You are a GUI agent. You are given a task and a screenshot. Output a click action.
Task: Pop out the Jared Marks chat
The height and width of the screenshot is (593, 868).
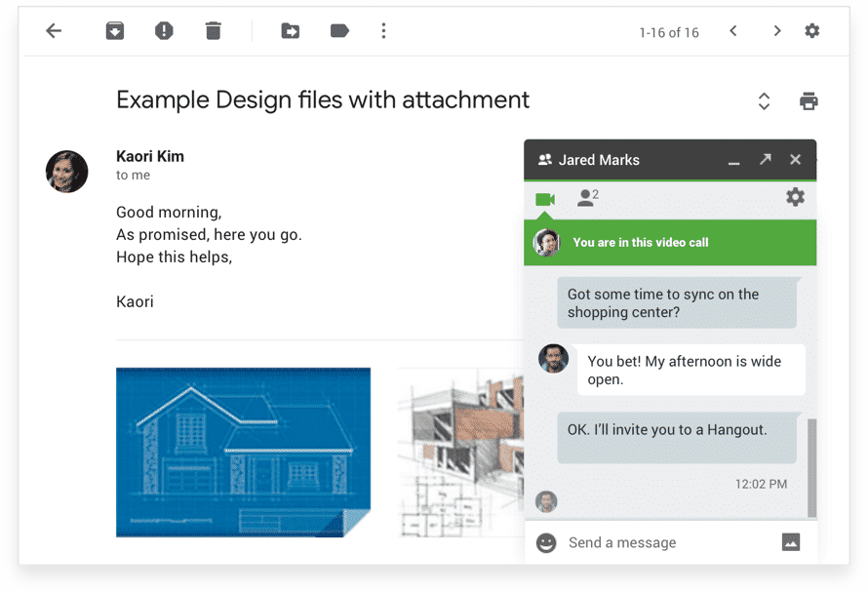(x=765, y=159)
